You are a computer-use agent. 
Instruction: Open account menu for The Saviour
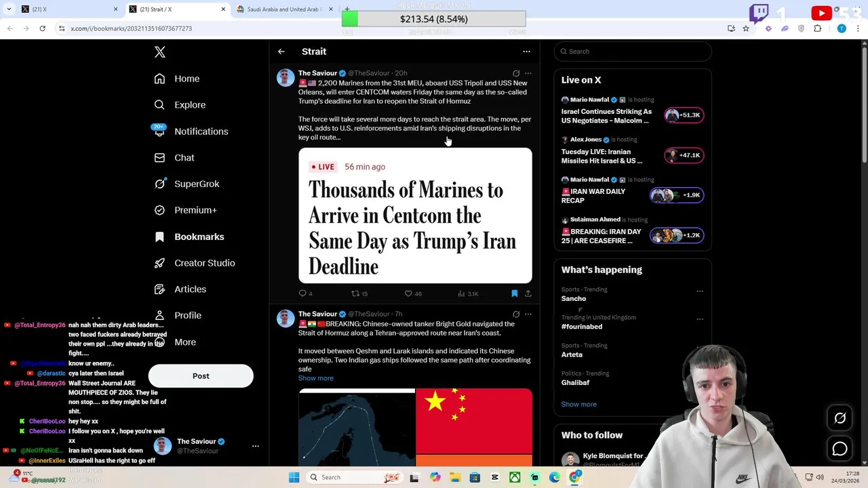coord(205,446)
